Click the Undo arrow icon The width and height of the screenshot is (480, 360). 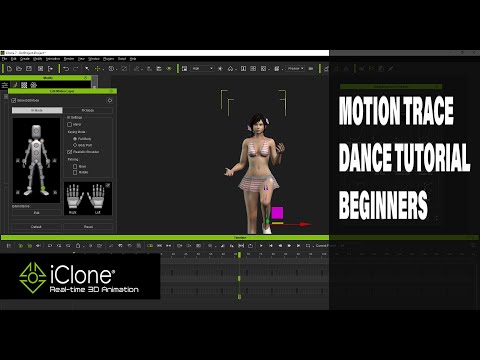66,69
